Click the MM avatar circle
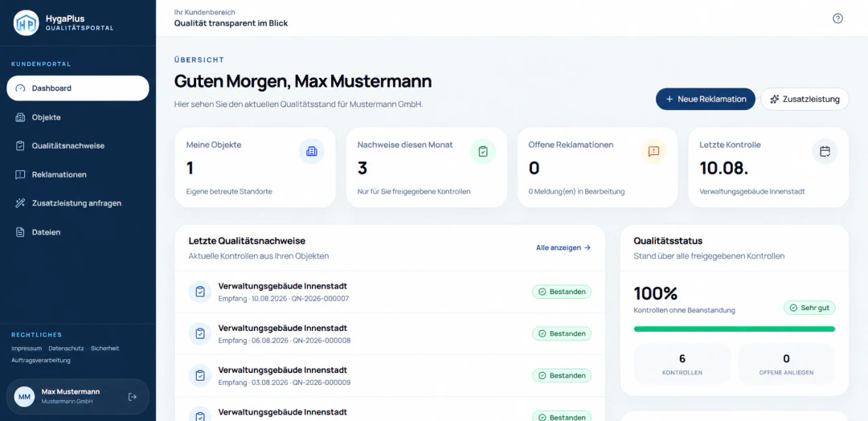This screenshot has width=868, height=421. pyautogui.click(x=24, y=397)
